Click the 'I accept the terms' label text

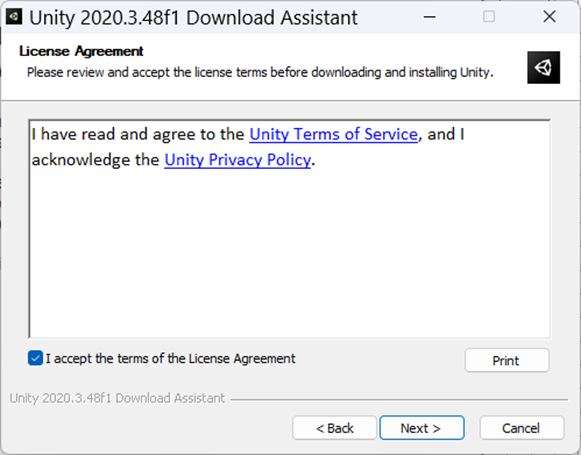pos(170,358)
